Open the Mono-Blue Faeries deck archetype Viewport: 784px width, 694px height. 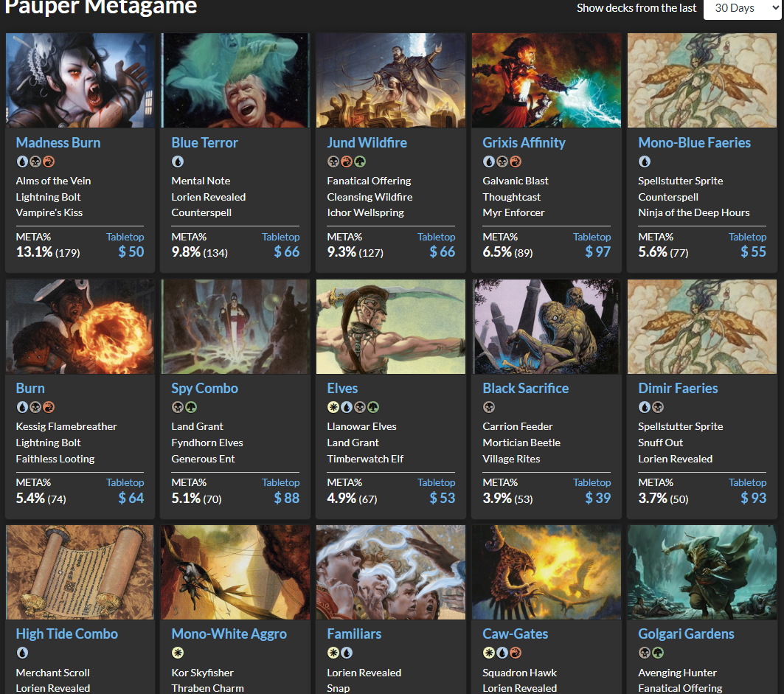point(694,142)
